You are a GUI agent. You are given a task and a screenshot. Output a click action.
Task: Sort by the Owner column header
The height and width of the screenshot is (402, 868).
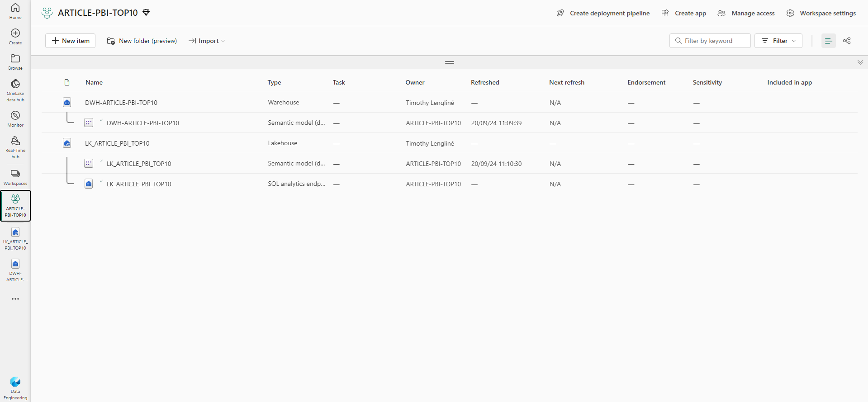pos(415,82)
